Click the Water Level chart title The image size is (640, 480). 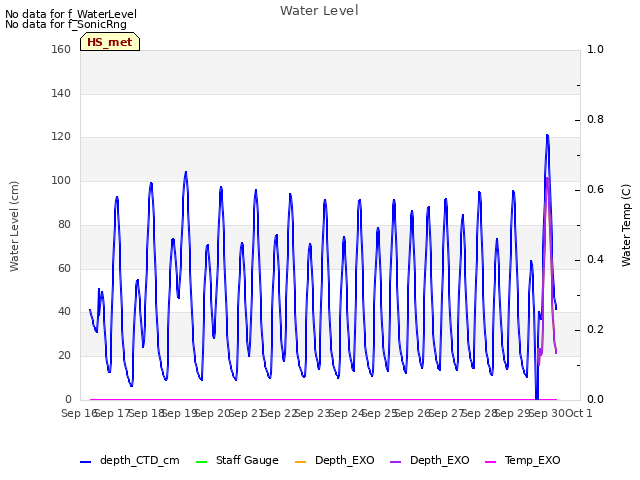point(319,10)
